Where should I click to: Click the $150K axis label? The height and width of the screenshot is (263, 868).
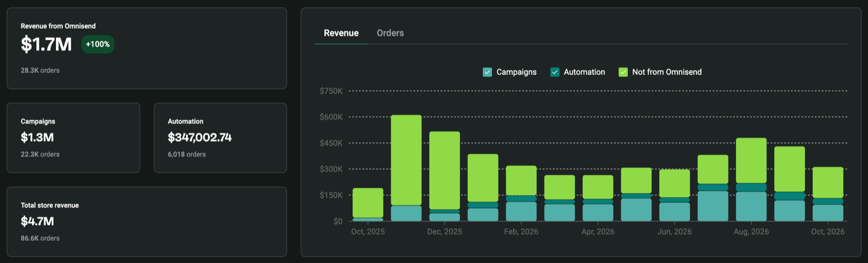(x=331, y=195)
